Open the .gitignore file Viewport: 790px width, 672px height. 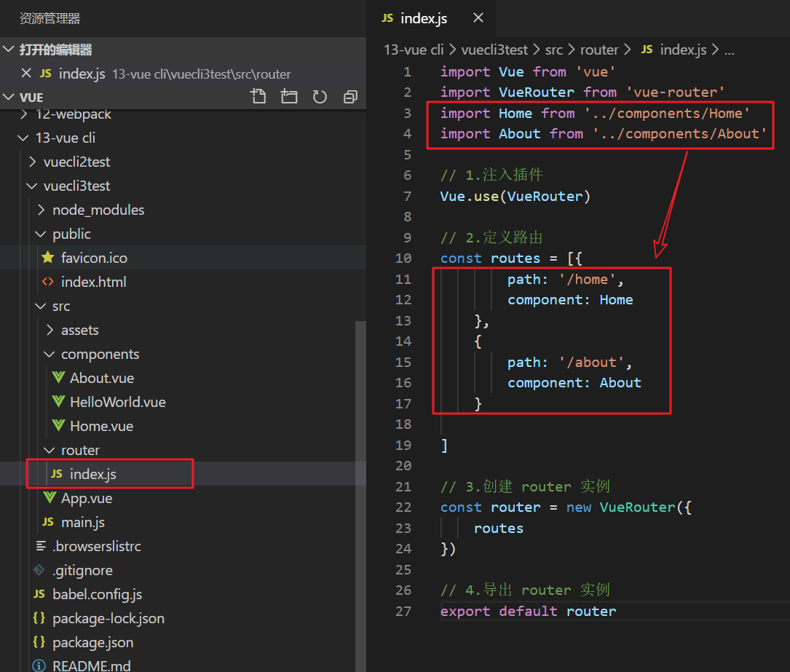82,570
